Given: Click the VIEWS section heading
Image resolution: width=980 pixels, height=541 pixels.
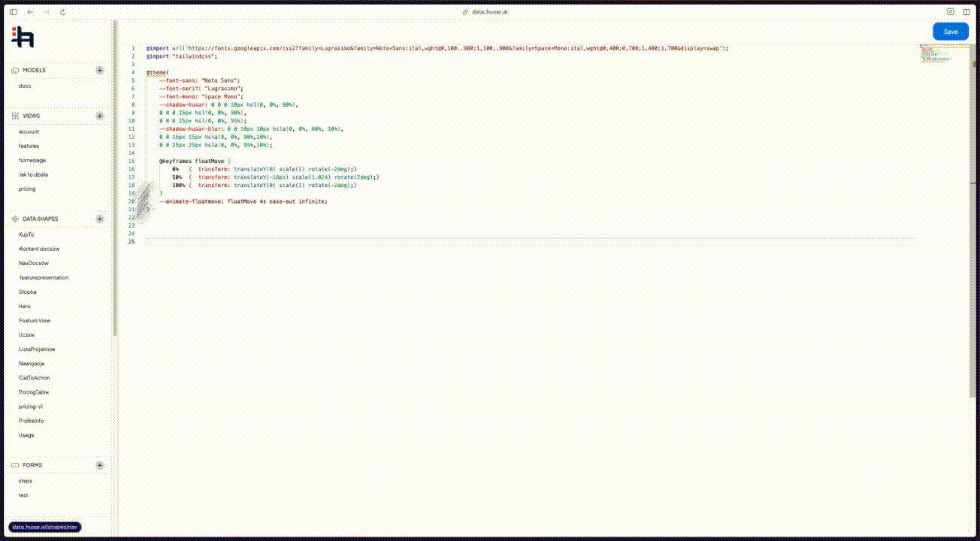Looking at the screenshot, I should [x=32, y=116].
